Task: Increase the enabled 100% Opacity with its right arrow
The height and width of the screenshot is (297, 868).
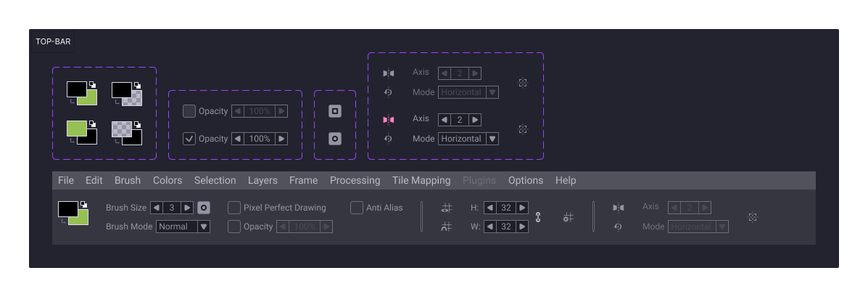Action: click(281, 139)
